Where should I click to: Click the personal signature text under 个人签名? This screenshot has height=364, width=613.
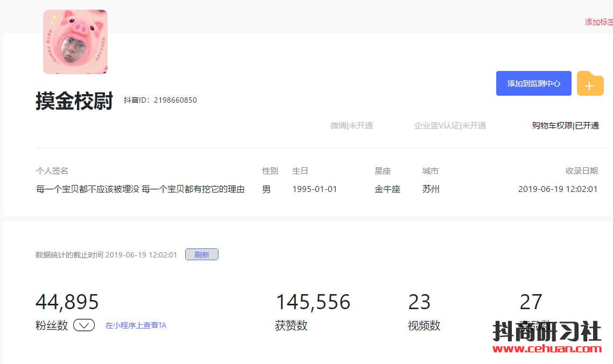(140, 189)
